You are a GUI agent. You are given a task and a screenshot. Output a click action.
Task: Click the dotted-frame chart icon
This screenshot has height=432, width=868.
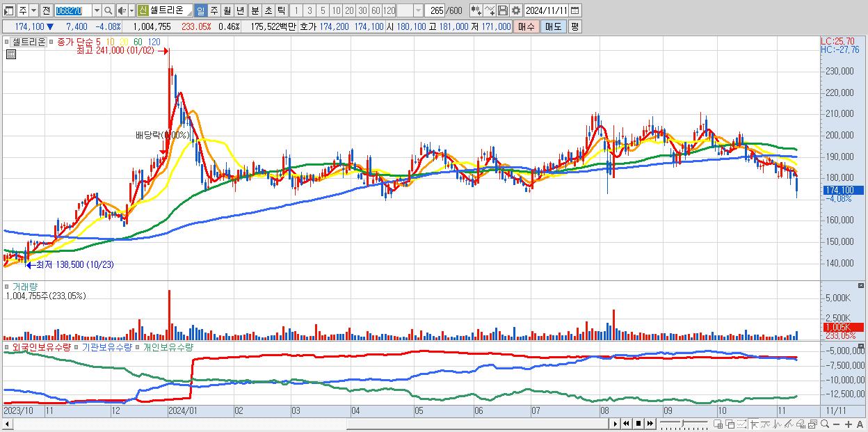[x=742, y=424]
